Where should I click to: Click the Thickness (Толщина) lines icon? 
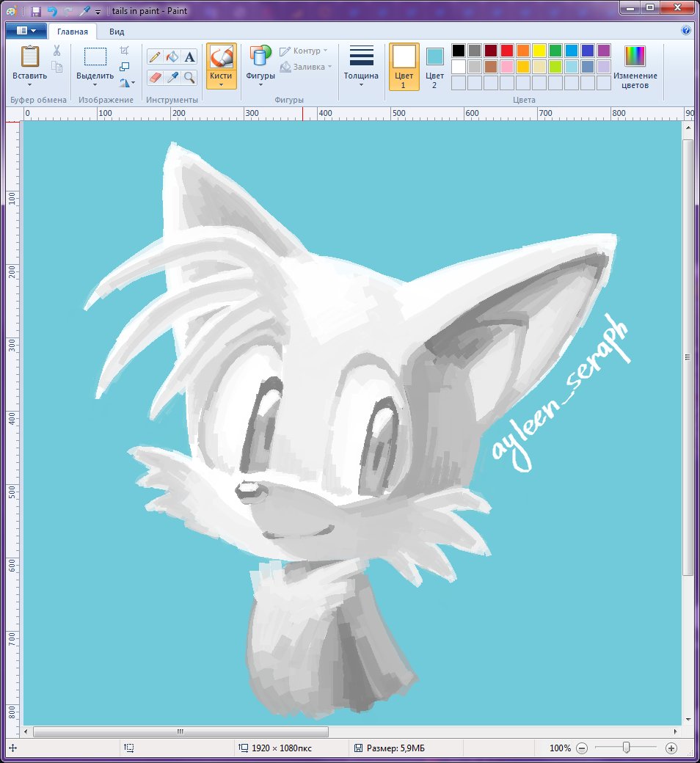361,56
